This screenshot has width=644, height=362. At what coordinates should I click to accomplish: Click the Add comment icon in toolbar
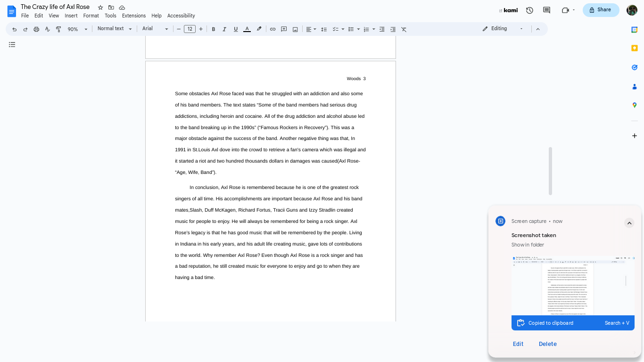(284, 29)
